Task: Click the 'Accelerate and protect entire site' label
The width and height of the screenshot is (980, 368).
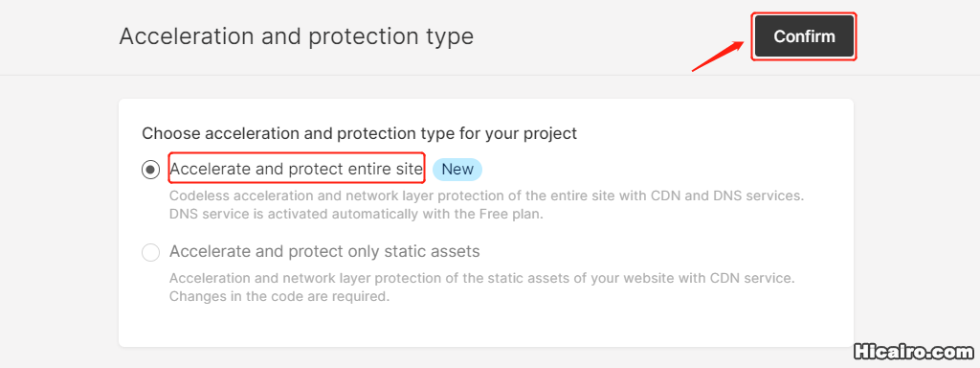Action: point(297,169)
